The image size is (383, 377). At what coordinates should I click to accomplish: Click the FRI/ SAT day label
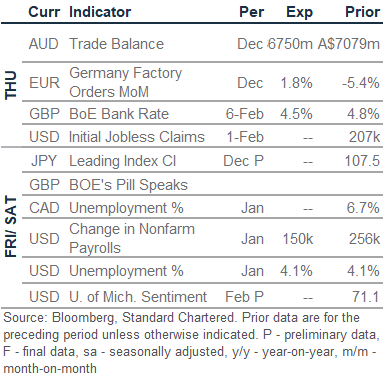pos(11,227)
